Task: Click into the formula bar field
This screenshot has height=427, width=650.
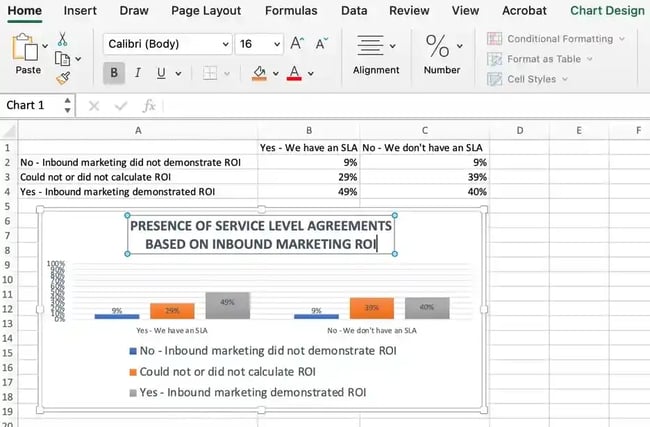Action: tap(406, 106)
